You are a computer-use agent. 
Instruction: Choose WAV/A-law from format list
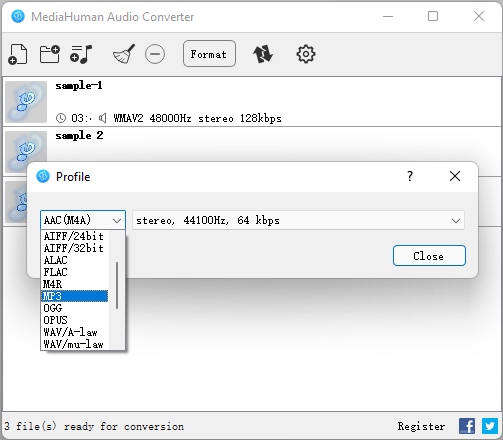(75, 332)
